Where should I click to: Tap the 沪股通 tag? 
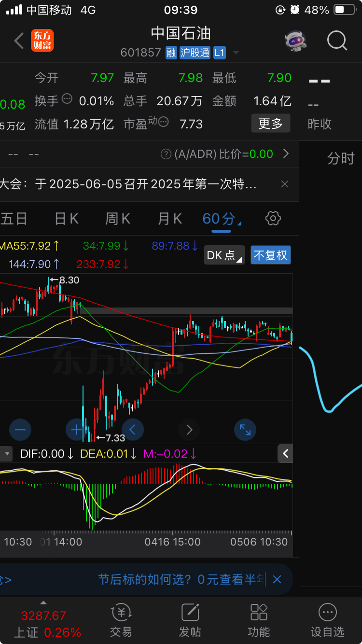point(195,53)
